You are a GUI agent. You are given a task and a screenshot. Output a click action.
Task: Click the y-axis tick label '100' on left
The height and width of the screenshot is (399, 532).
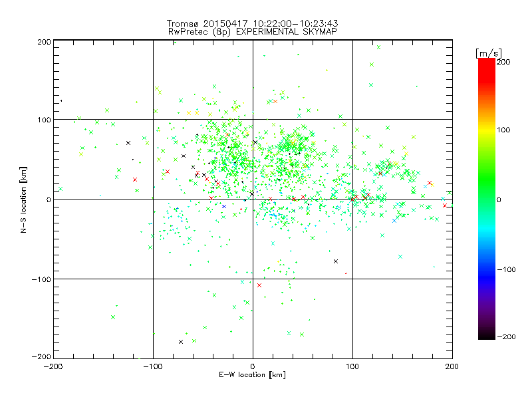click(44, 120)
